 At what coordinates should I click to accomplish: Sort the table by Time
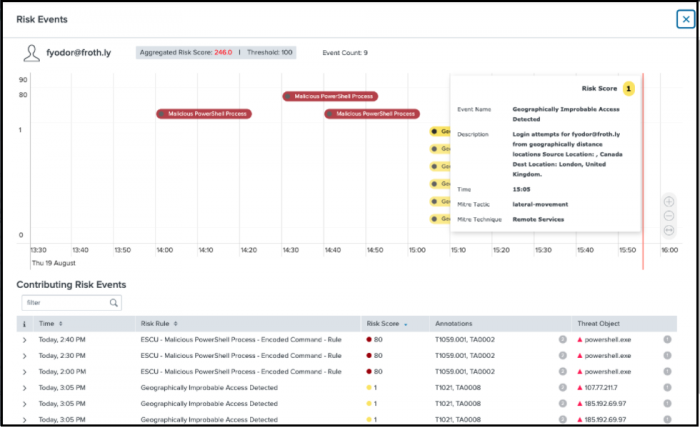61,324
